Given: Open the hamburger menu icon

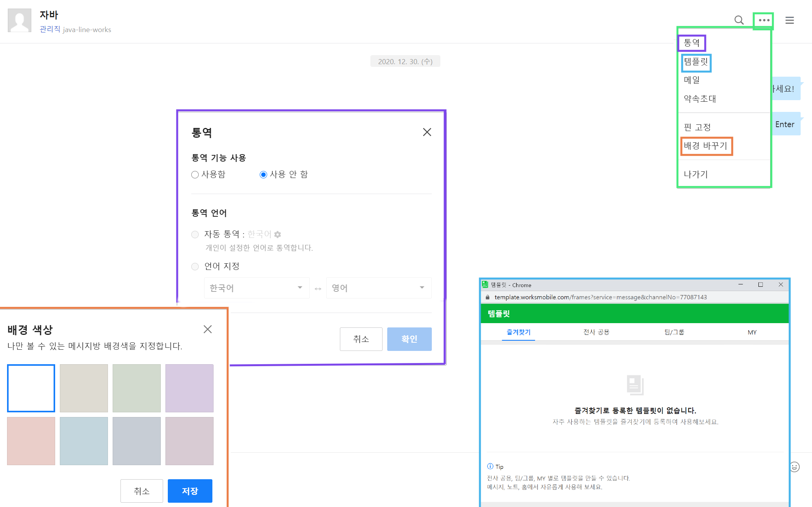Looking at the screenshot, I should pos(789,20).
